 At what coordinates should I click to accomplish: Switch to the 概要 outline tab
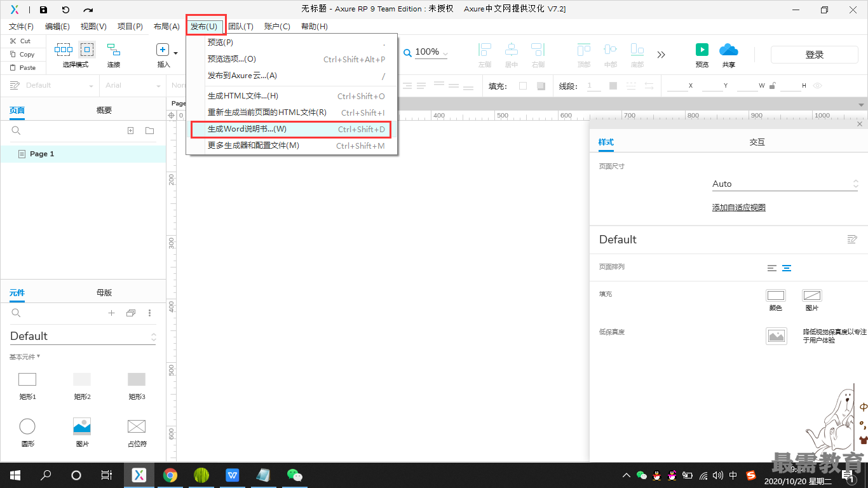(x=104, y=110)
